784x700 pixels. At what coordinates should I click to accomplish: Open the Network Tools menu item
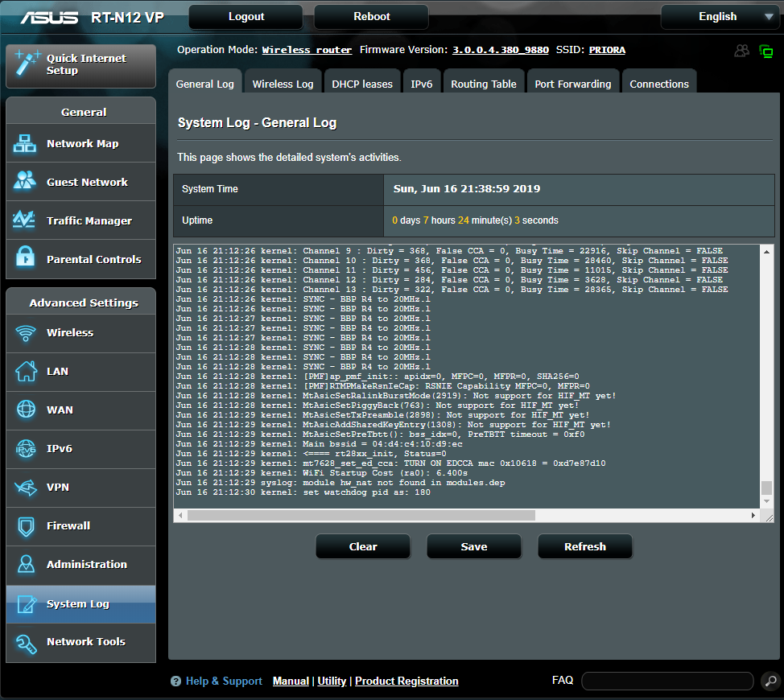[x=81, y=642]
